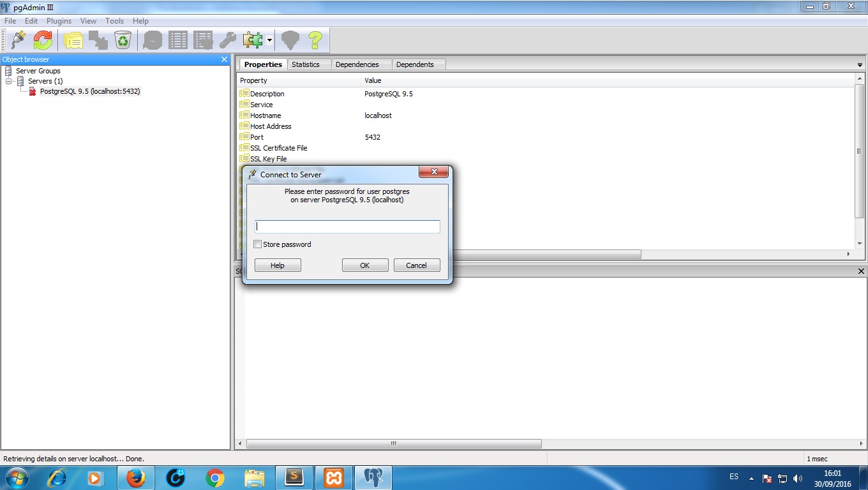Select the Servers (1) tree item
This screenshot has width=868, height=490.
45,81
